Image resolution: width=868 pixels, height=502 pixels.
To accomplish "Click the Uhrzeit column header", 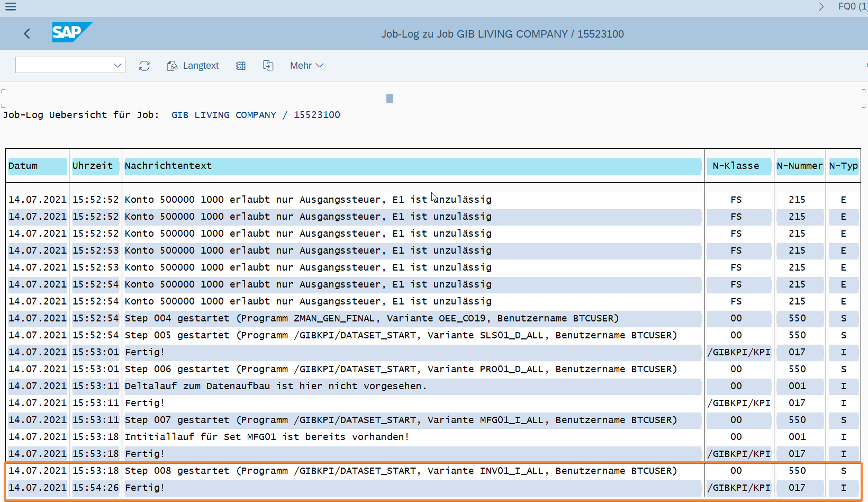I will click(x=93, y=166).
